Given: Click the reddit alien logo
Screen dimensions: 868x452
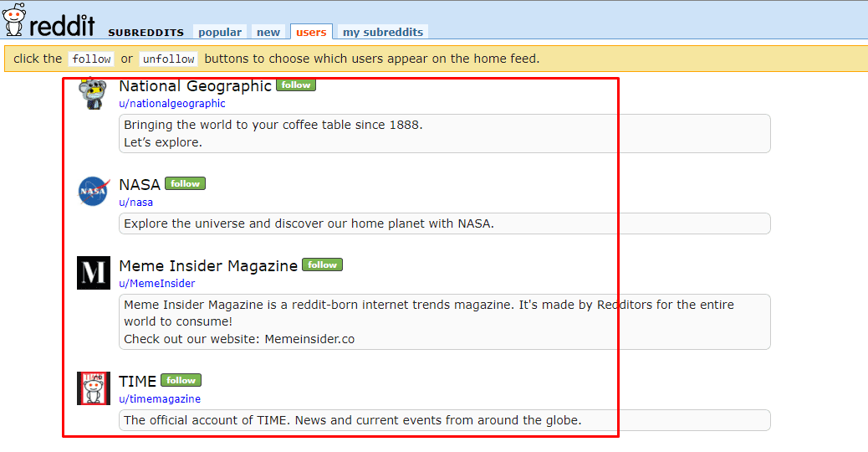Looking at the screenshot, I should [14, 19].
